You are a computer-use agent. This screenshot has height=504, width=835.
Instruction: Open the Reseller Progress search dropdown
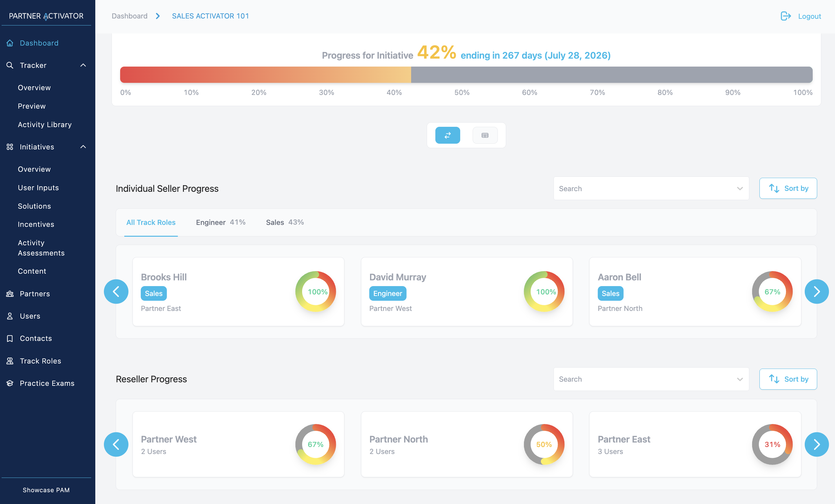pos(651,379)
